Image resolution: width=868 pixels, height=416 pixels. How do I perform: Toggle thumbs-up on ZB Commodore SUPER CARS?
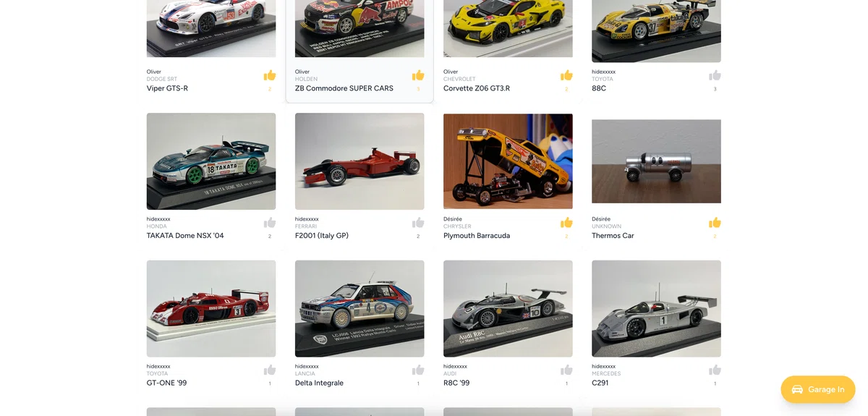coord(418,75)
